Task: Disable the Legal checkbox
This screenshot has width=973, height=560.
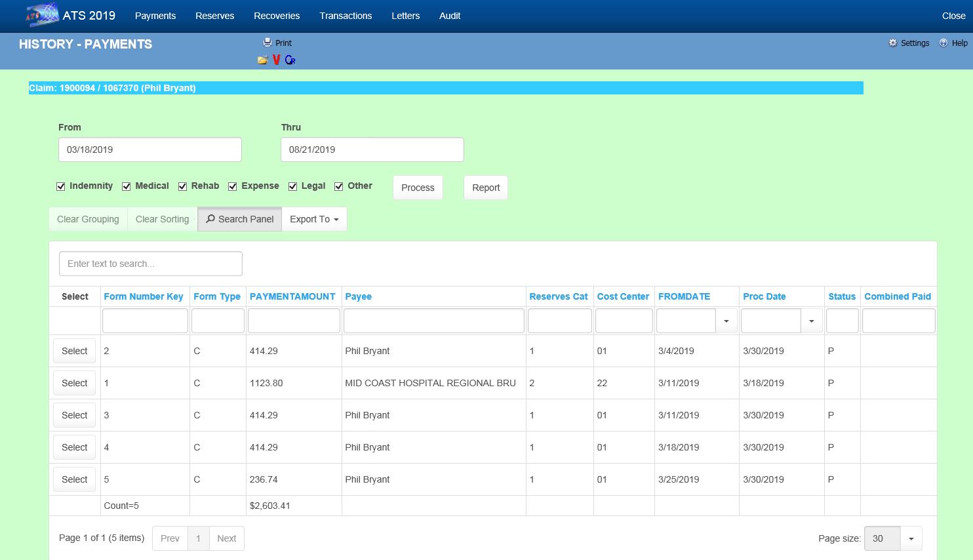Action: (x=293, y=186)
